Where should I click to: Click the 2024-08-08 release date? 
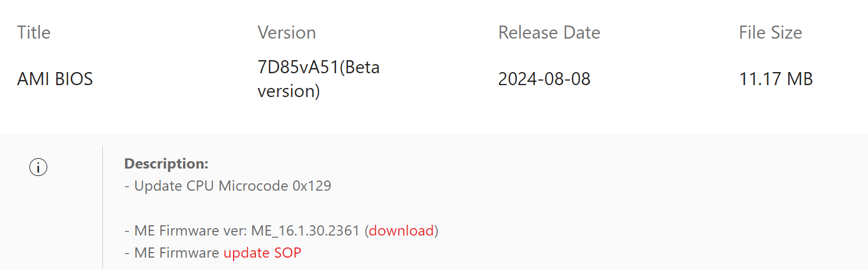(544, 79)
